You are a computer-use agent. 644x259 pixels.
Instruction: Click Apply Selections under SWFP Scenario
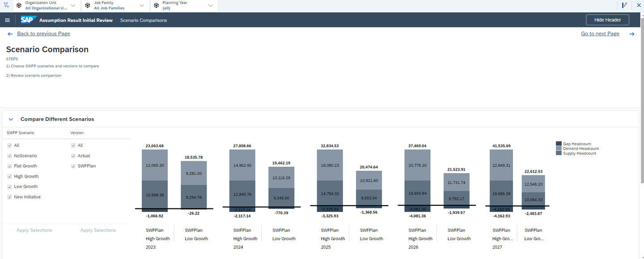click(x=34, y=230)
